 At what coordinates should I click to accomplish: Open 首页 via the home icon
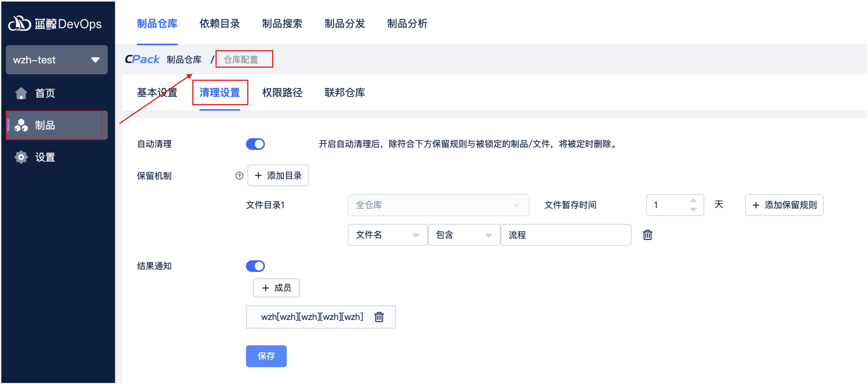(x=21, y=93)
